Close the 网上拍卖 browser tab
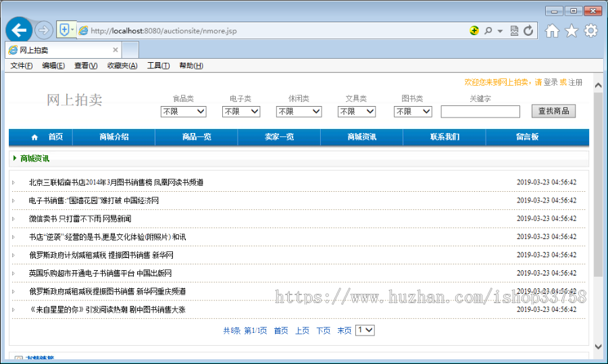Viewport: 608px width, 364px height. 115,49
